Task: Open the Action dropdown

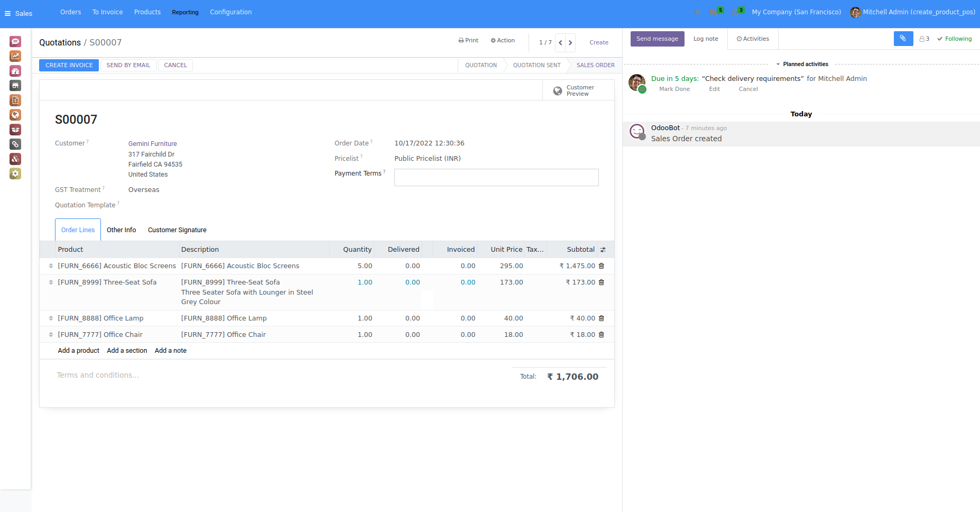Action: coord(502,40)
